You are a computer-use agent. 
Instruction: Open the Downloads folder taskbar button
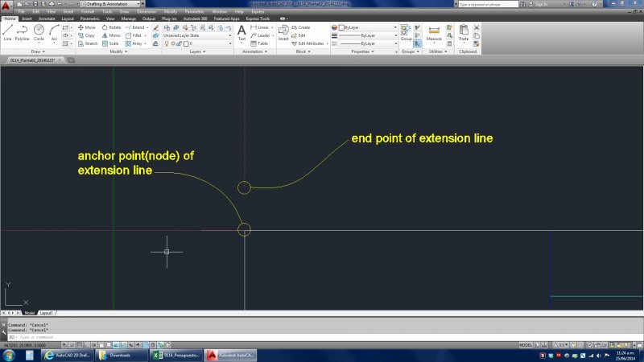tap(122, 356)
